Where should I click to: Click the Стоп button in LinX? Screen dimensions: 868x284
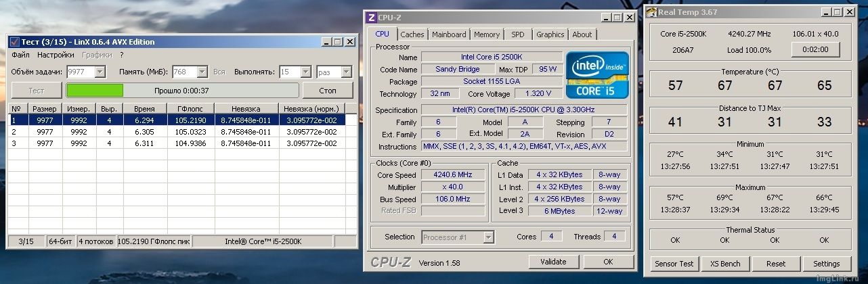click(328, 91)
